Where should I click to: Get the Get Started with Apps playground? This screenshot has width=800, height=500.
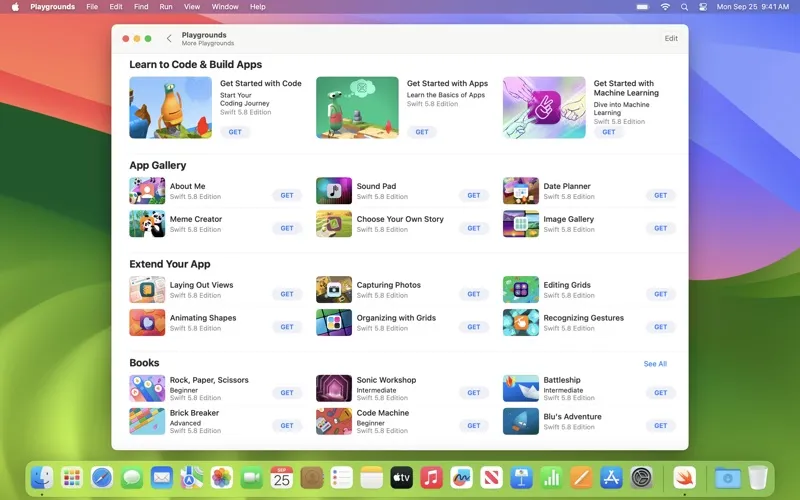422,132
